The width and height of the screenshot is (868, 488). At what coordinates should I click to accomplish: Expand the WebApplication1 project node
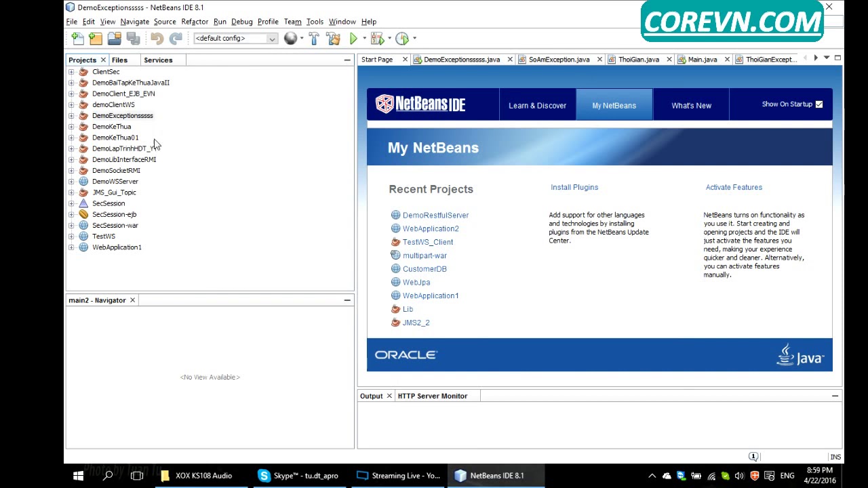click(71, 247)
